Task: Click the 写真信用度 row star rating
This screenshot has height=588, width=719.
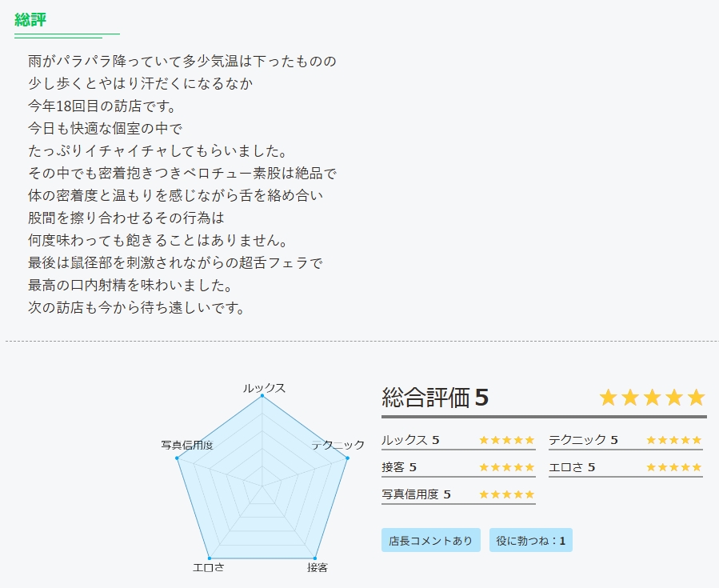Action: tap(507, 494)
